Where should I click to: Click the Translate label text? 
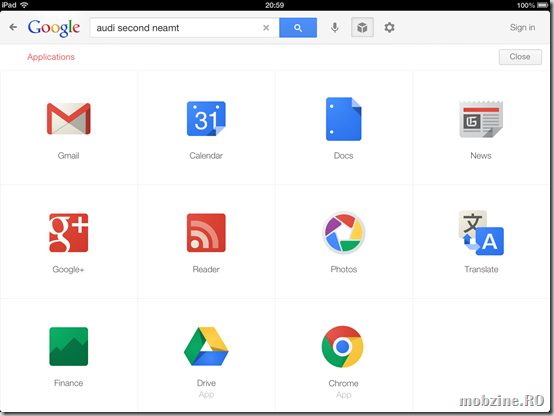(481, 269)
